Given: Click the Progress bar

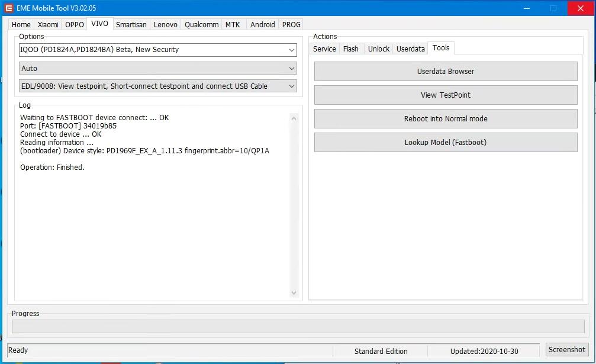Looking at the screenshot, I should [298, 326].
